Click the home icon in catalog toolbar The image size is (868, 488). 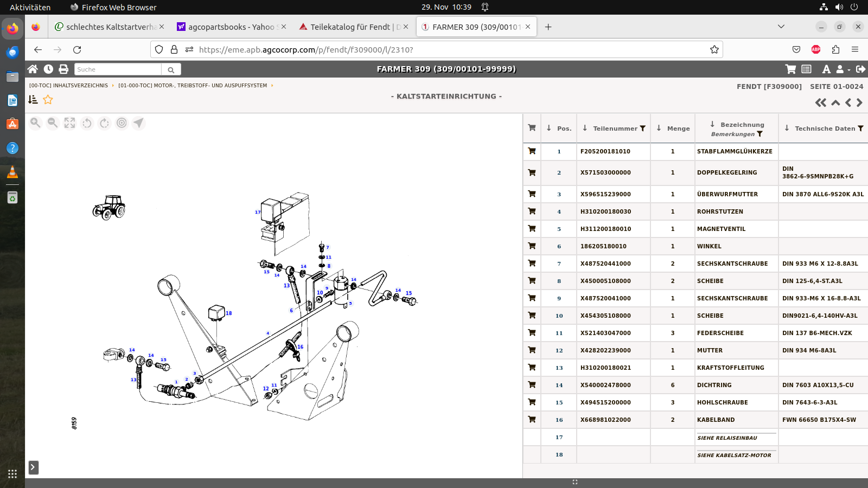(x=33, y=69)
